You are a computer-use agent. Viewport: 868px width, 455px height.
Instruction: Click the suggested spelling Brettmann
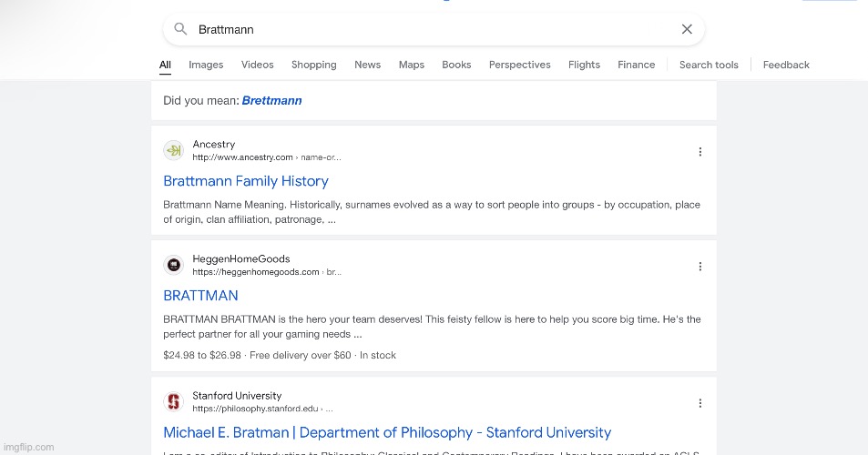271,101
